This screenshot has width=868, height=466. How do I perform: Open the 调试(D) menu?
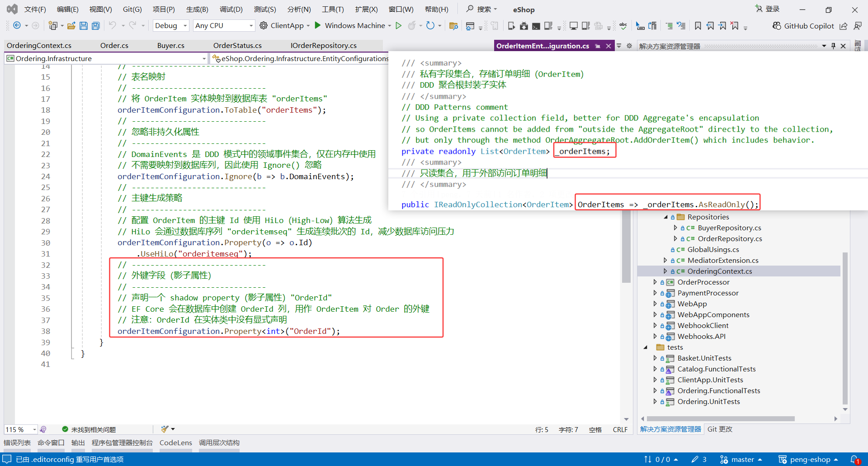tap(231, 9)
